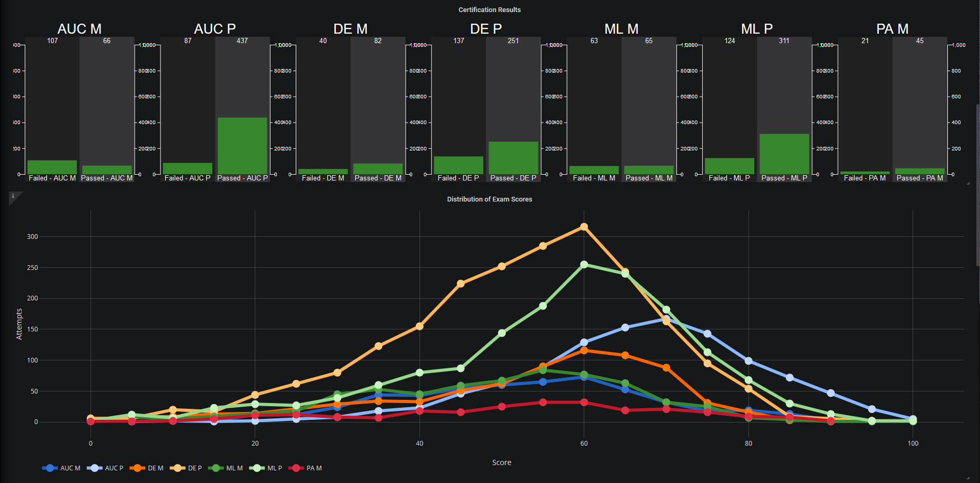
Task: Toggle ML M series in the legend
Action: pos(226,468)
